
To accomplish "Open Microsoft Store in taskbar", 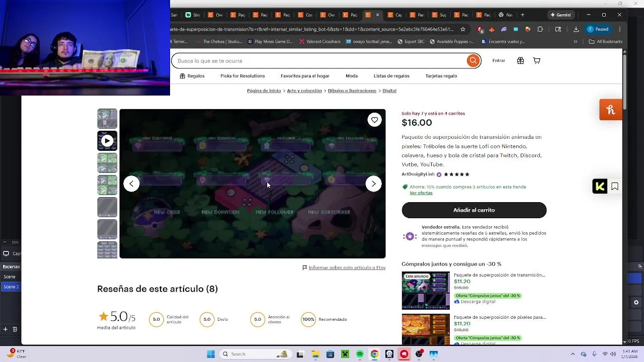I will (330, 354).
